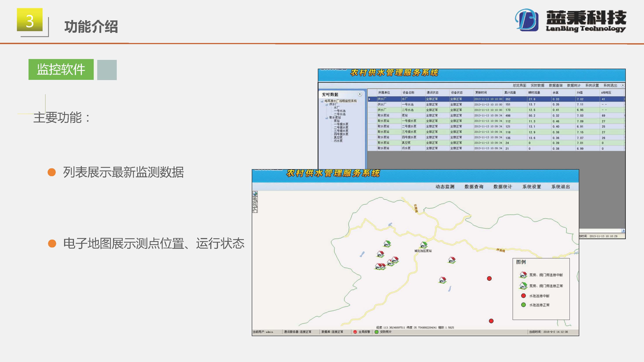This screenshot has height=362, width=644.
Task: Select 真空泵 in the tree
Action: [x=338, y=138]
